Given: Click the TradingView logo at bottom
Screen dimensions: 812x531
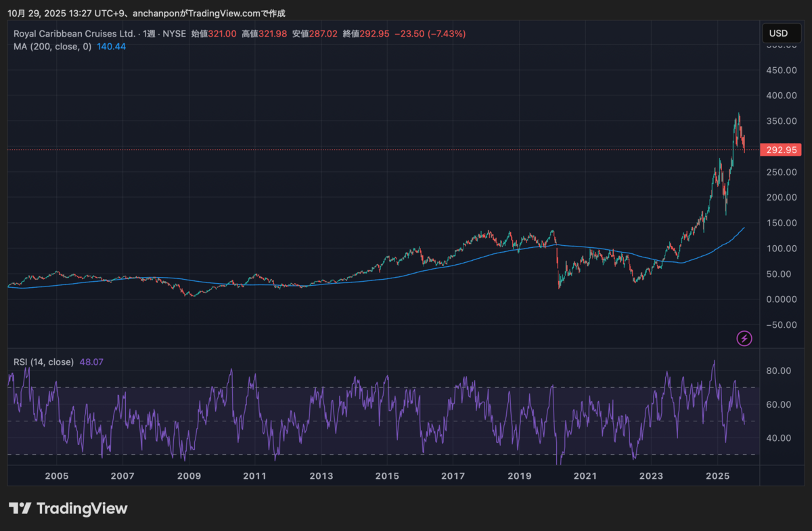Looking at the screenshot, I should (68, 508).
